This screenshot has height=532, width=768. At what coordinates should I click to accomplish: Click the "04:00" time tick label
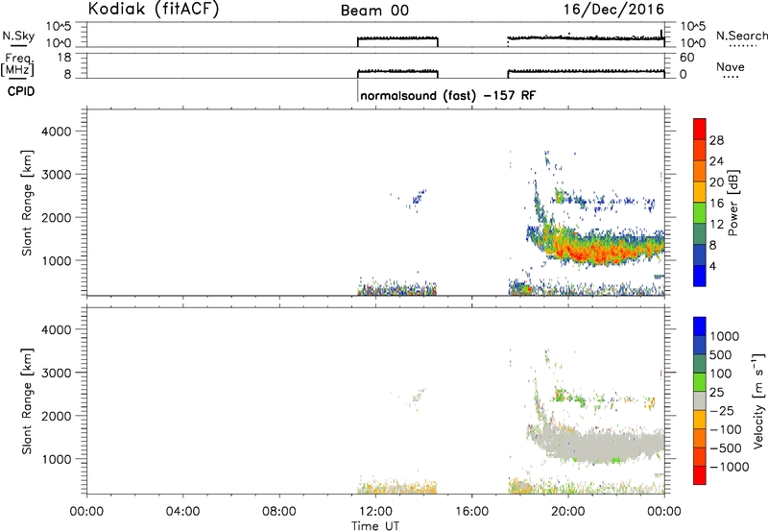click(182, 512)
